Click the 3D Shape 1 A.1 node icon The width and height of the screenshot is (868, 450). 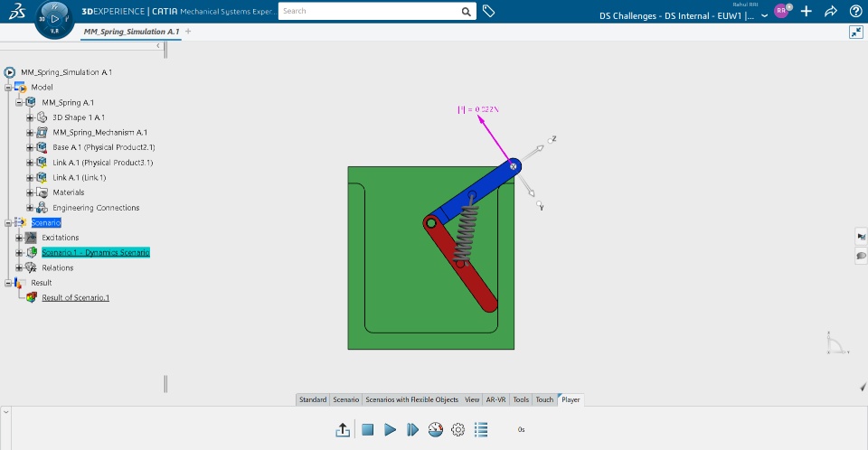tap(42, 117)
